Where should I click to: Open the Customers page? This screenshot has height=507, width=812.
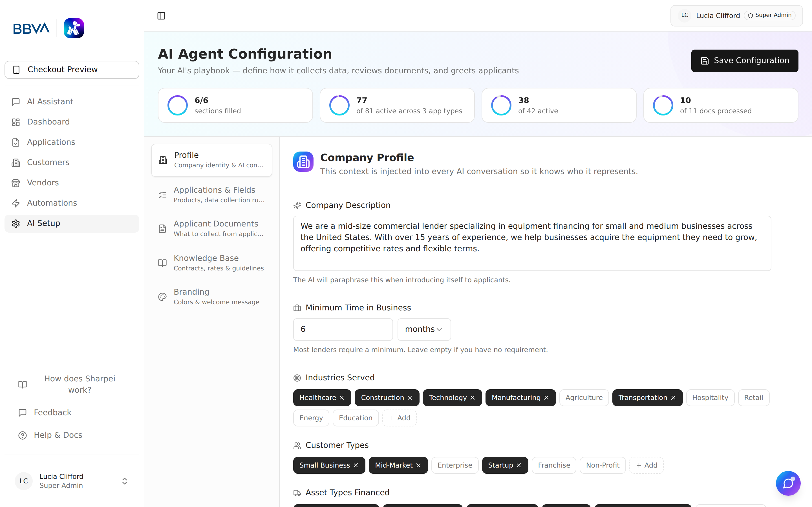48,162
